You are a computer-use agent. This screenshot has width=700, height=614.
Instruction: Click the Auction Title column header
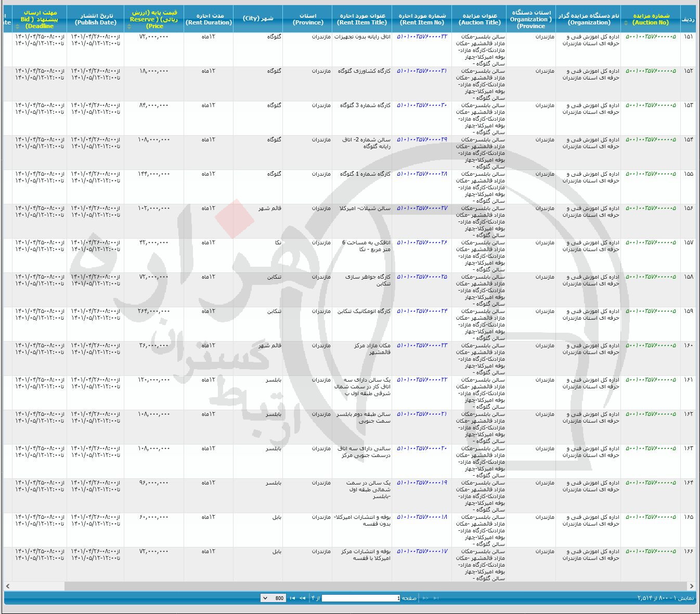(479, 19)
